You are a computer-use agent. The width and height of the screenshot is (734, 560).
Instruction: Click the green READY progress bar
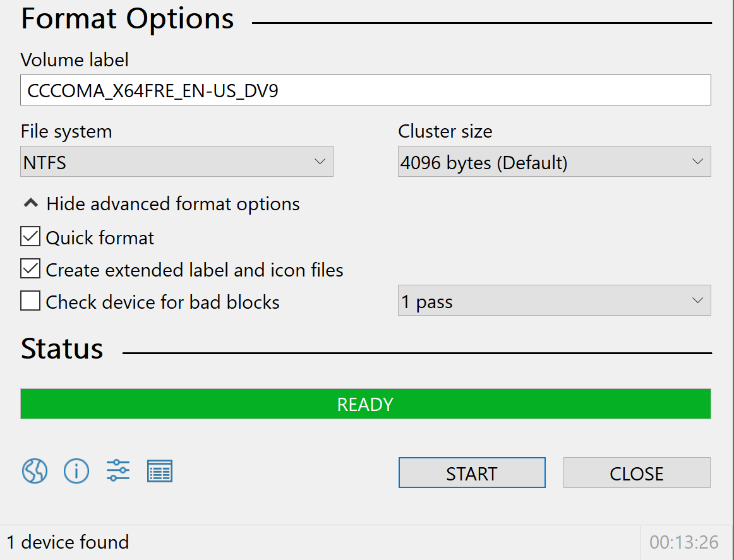[x=366, y=403]
